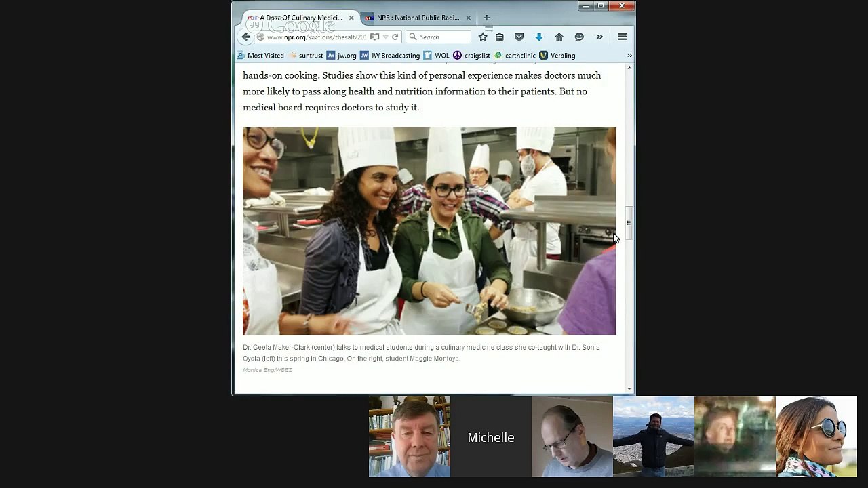Click the 'Monica Eng/WBEZ' photo credit

click(x=267, y=370)
